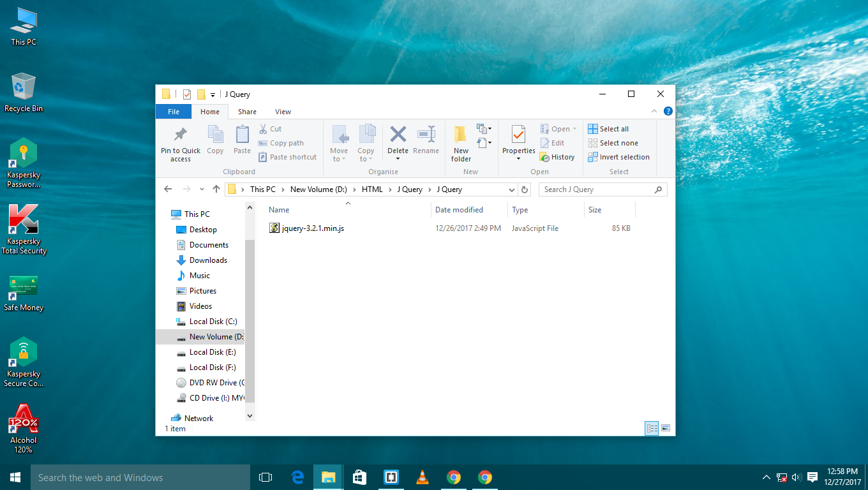The height and width of the screenshot is (490, 868).
Task: Click Select all button
Action: 609,129
